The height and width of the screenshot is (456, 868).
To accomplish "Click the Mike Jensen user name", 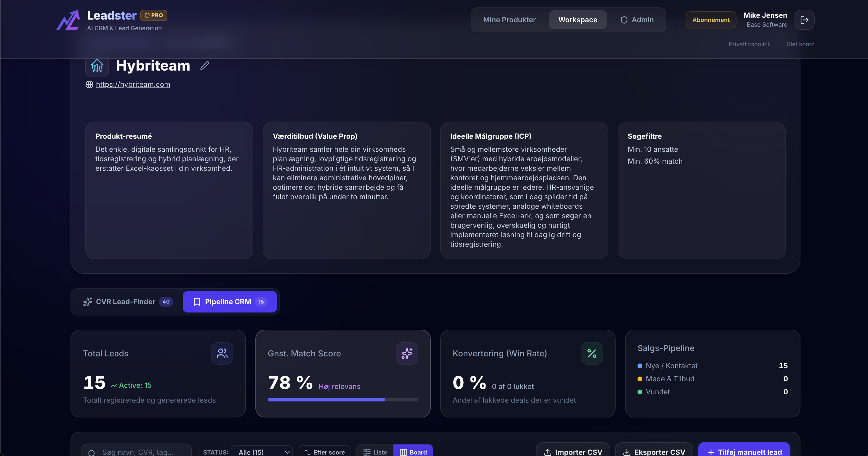I will coord(765,15).
